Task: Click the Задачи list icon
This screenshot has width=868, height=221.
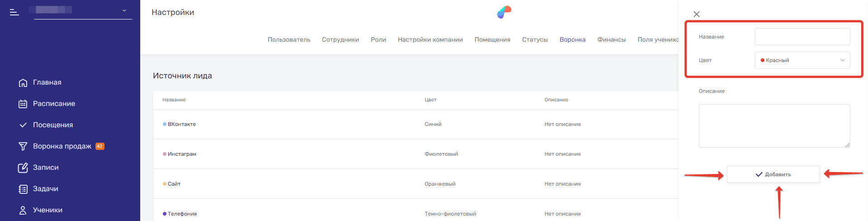Action: (23, 189)
